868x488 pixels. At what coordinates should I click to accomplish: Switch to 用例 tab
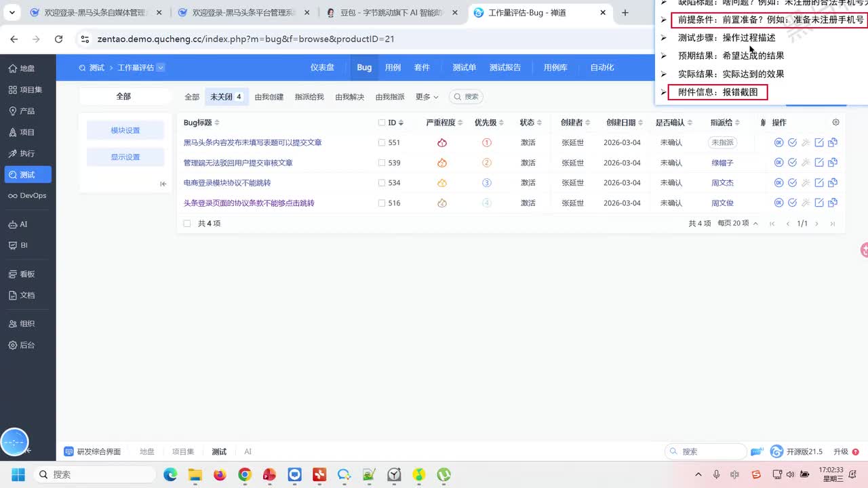(393, 68)
